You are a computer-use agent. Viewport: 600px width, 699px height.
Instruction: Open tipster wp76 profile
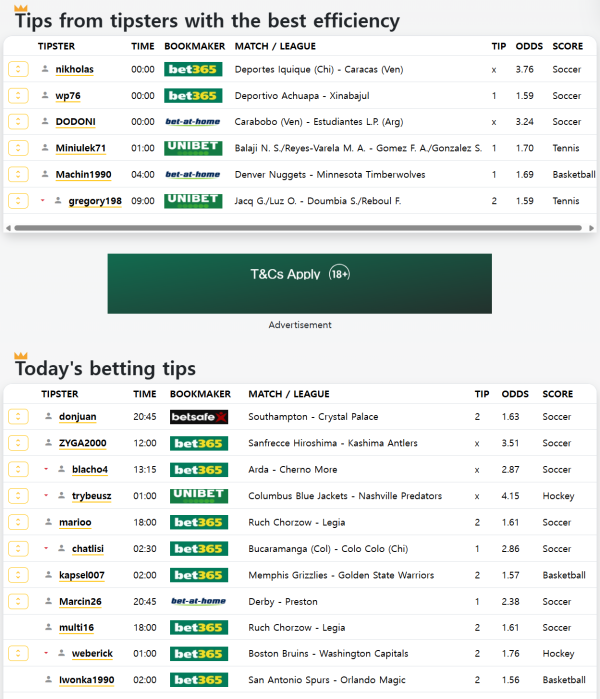(68, 96)
